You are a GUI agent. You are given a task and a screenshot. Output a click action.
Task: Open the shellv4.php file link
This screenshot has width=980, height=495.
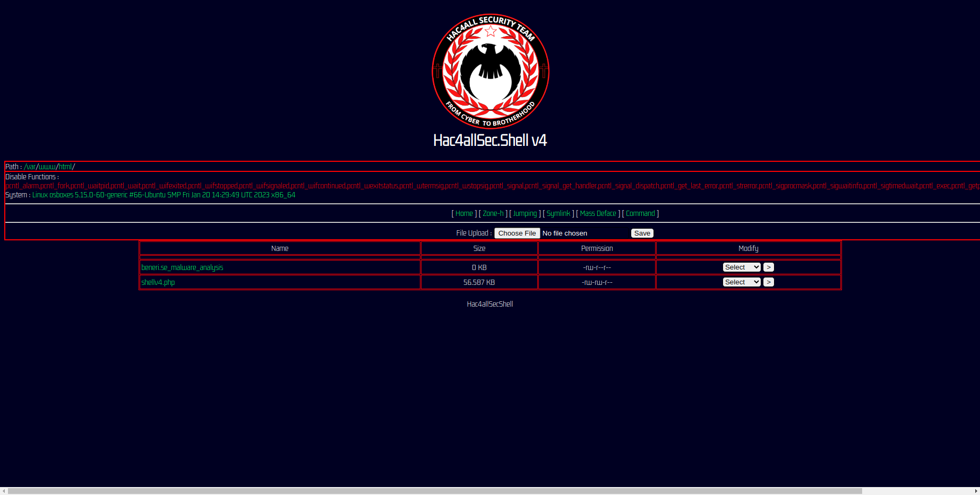(x=158, y=282)
